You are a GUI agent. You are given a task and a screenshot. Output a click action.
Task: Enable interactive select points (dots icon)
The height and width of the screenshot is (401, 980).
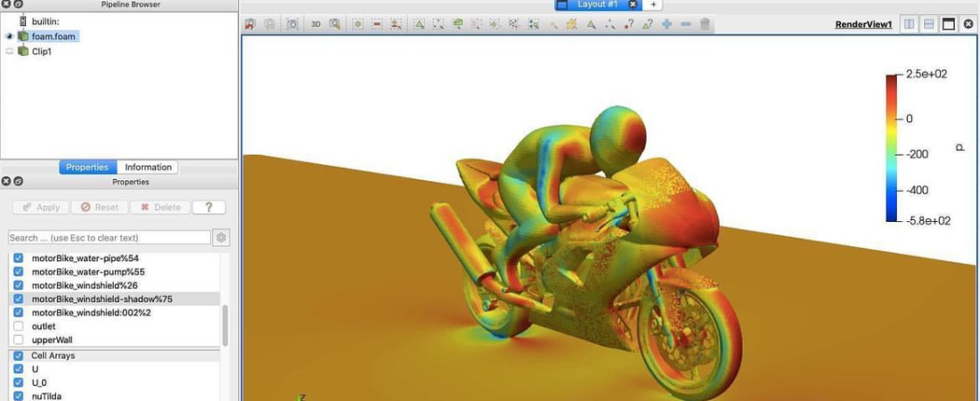click(609, 24)
